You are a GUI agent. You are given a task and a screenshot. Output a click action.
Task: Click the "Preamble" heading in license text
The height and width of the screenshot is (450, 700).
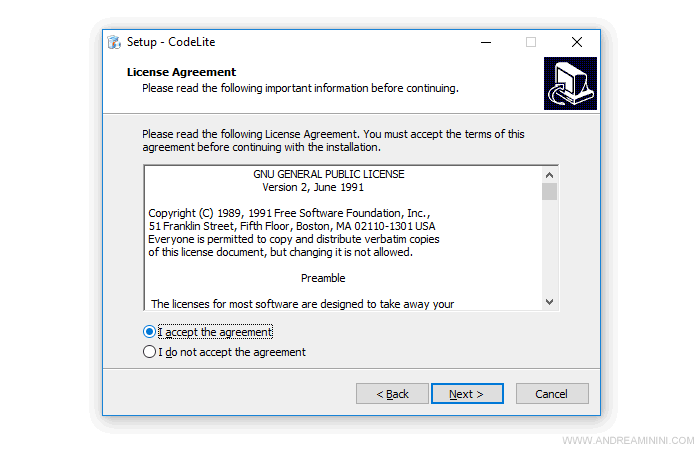pos(323,278)
